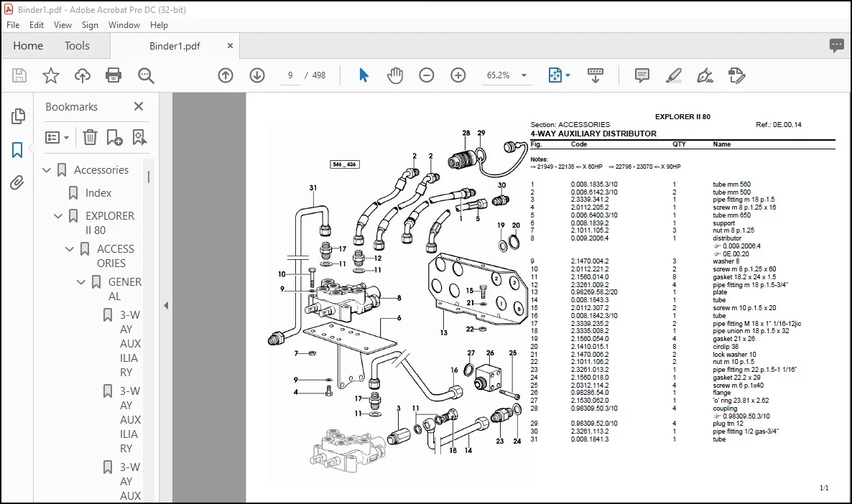Open the zoom level 65.2% dropdown
852x504 pixels.
coord(524,75)
